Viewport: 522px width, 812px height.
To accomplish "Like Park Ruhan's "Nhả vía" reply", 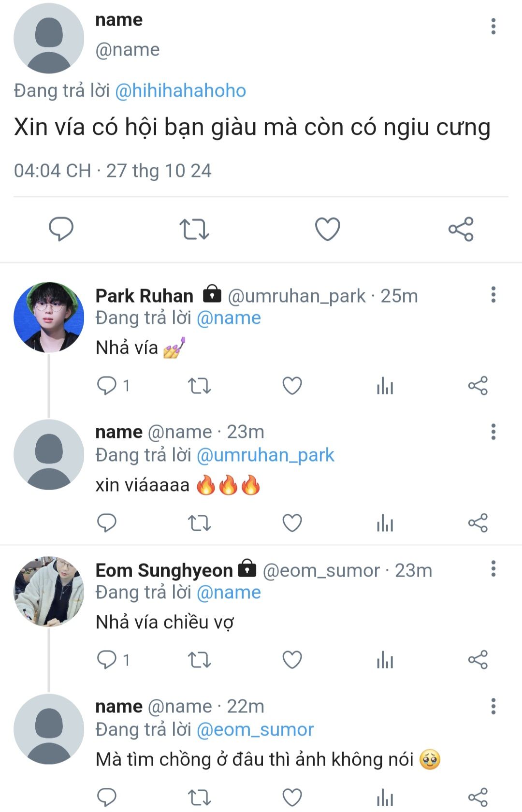I will tap(292, 386).
